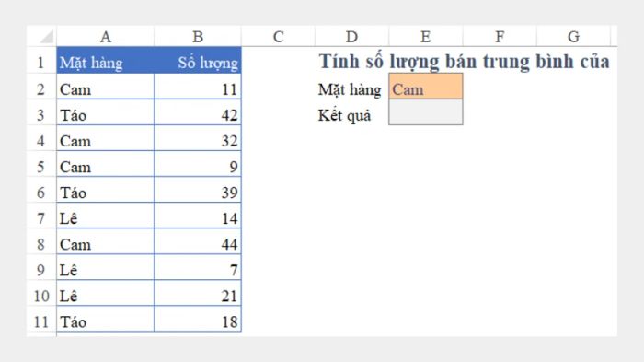This screenshot has width=644, height=362.
Task: Select column E header
Action: tap(425, 37)
